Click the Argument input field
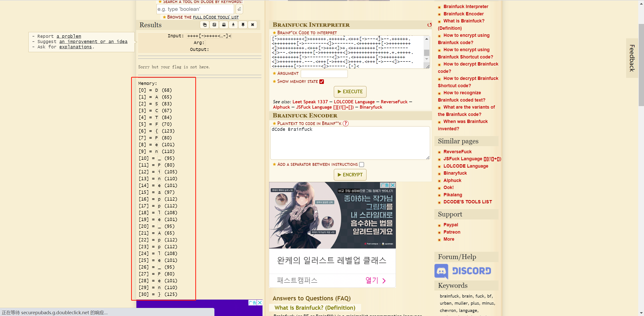The width and height of the screenshot is (644, 316). tap(324, 74)
